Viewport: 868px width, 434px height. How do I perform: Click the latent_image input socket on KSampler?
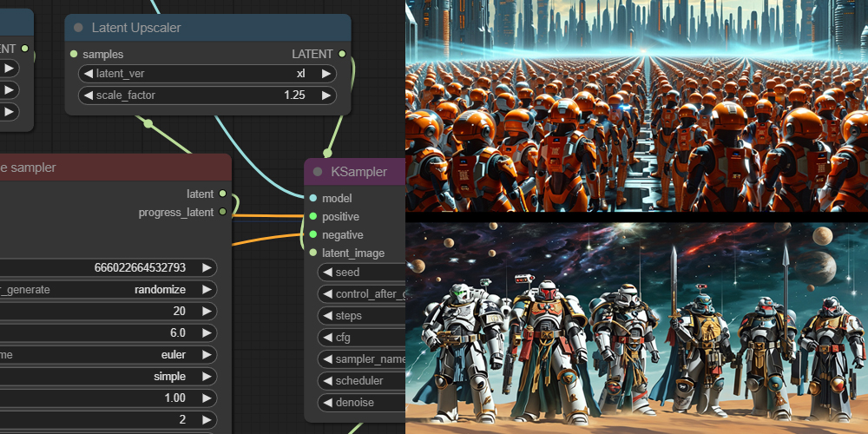pyautogui.click(x=313, y=253)
